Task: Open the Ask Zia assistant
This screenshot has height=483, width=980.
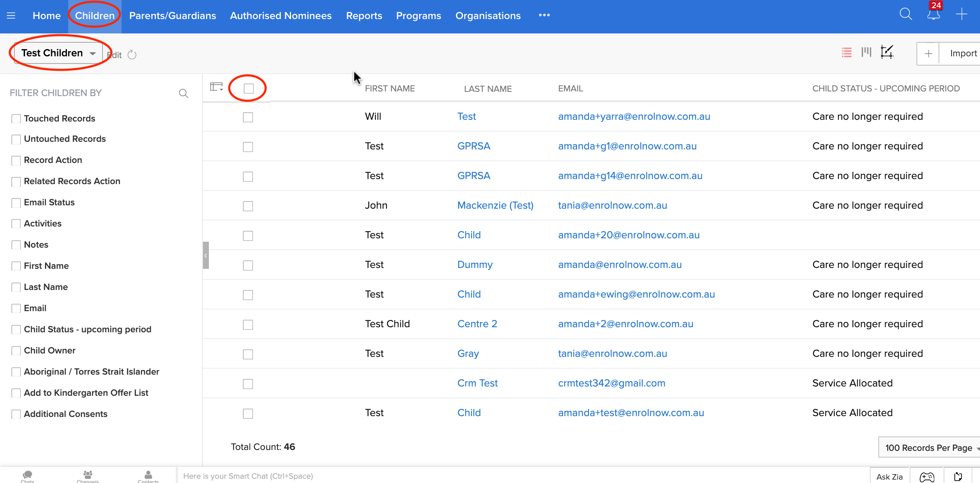Action: tap(889, 477)
